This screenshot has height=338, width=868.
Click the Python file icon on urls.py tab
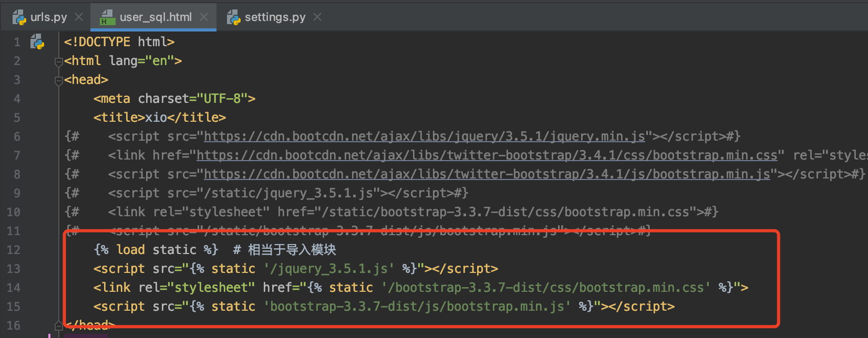19,17
